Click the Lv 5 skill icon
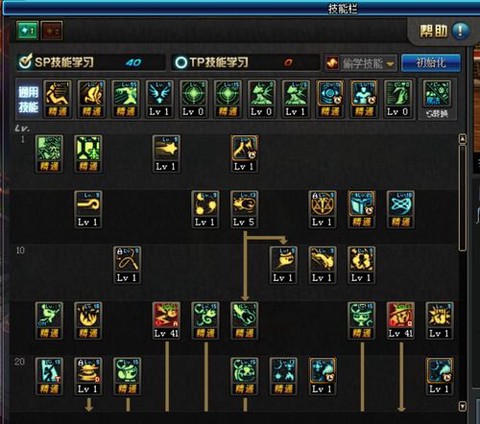Viewport: 480px width, 424px height. (244, 209)
